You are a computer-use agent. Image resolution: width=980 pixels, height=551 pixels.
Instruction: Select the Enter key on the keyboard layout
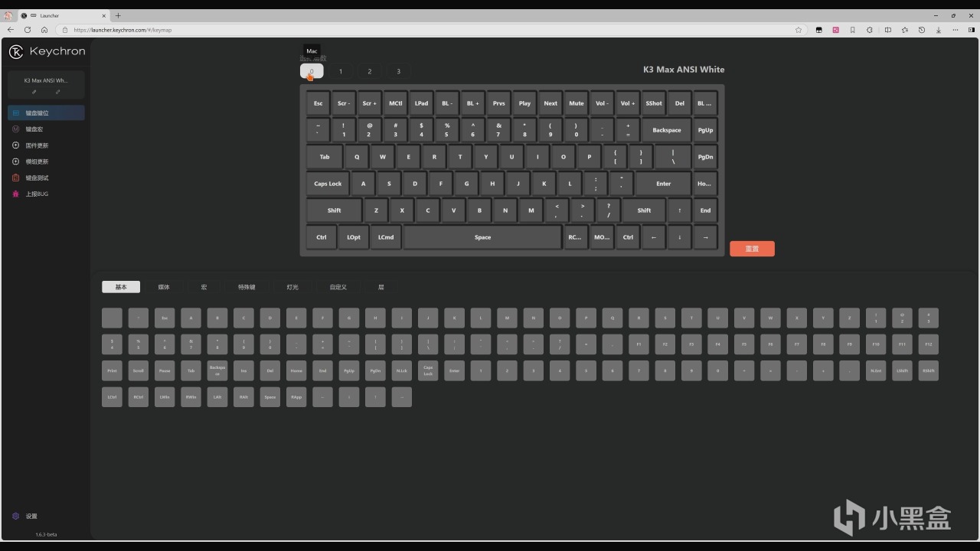click(x=663, y=184)
